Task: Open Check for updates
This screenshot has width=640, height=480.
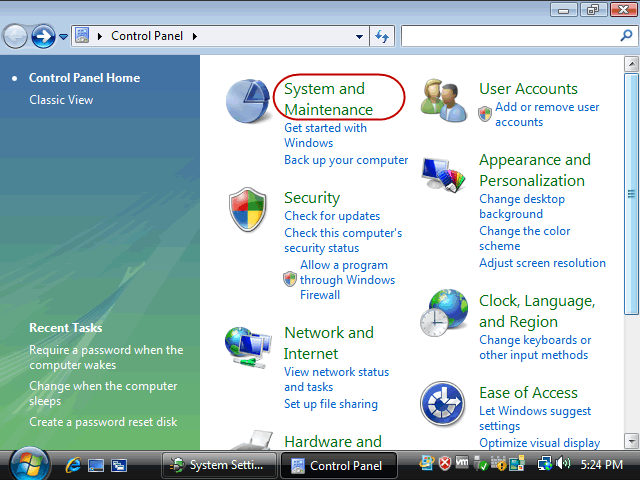Action: point(332,216)
